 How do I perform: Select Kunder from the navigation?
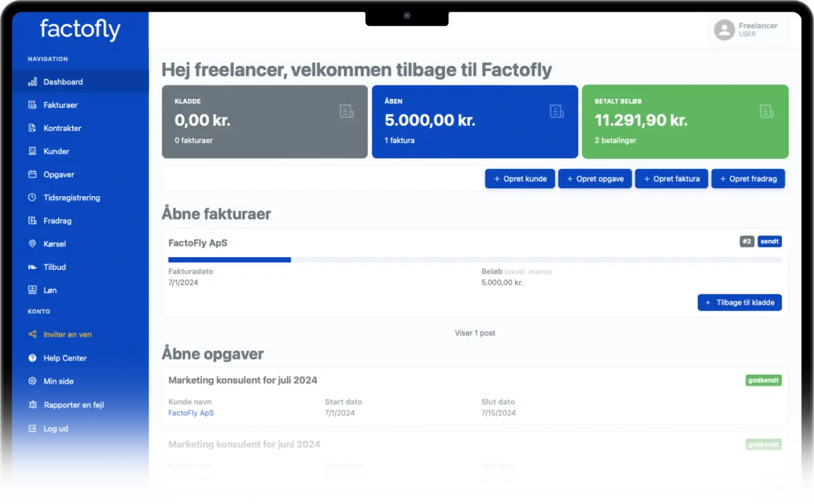(x=80, y=151)
